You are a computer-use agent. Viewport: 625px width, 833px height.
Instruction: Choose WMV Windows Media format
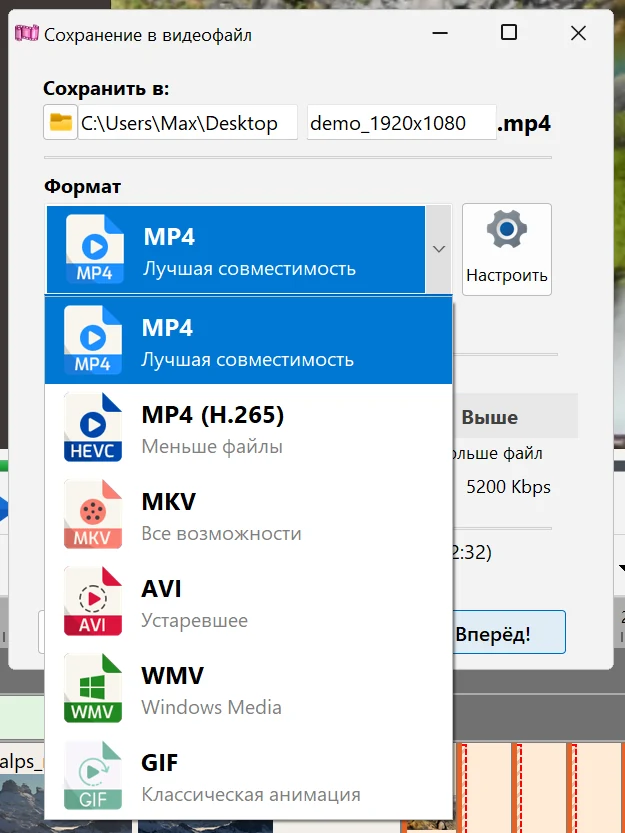point(248,688)
